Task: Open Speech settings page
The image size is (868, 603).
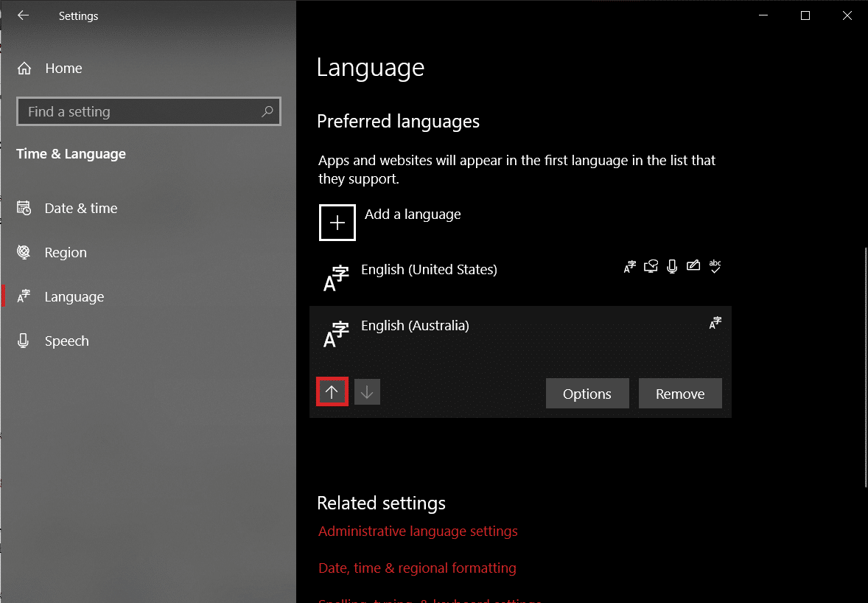Action: (66, 341)
